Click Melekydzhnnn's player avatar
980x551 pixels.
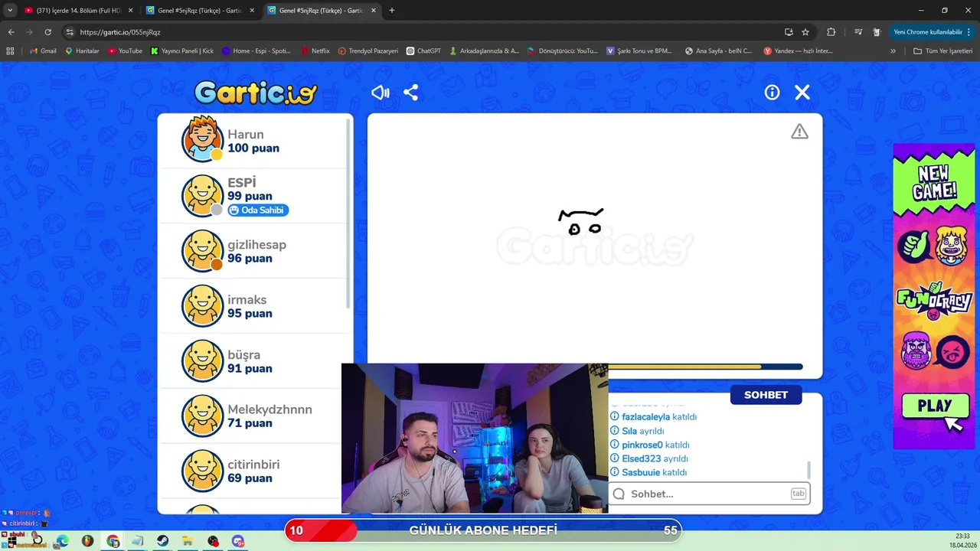coord(202,416)
